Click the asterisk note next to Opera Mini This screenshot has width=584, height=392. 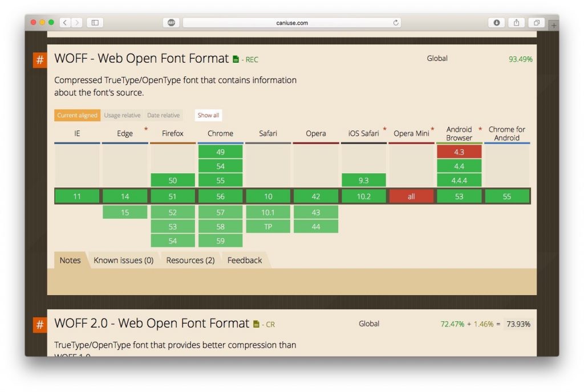pyautogui.click(x=432, y=129)
